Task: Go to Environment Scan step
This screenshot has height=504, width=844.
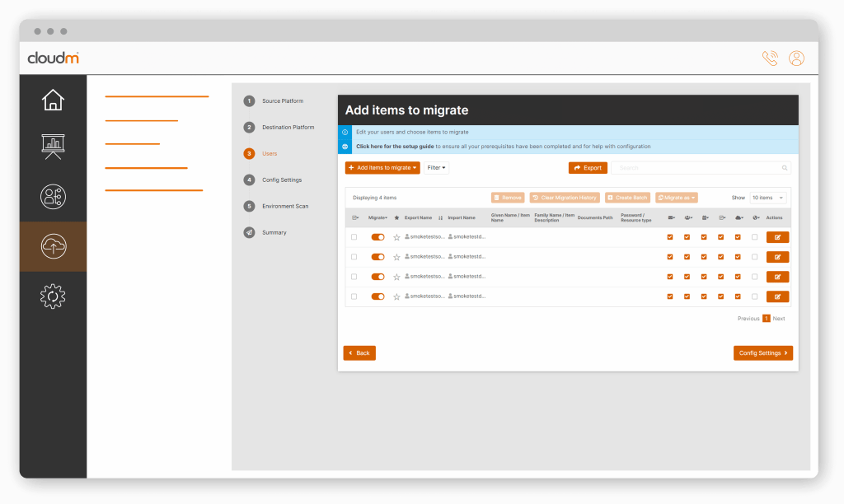Action: pos(284,206)
